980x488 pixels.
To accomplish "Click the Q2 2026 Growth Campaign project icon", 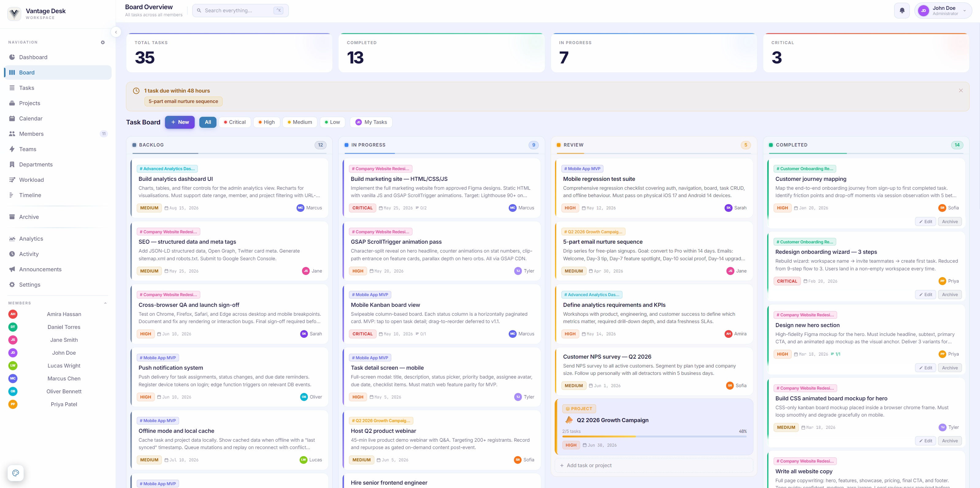I will click(569, 420).
